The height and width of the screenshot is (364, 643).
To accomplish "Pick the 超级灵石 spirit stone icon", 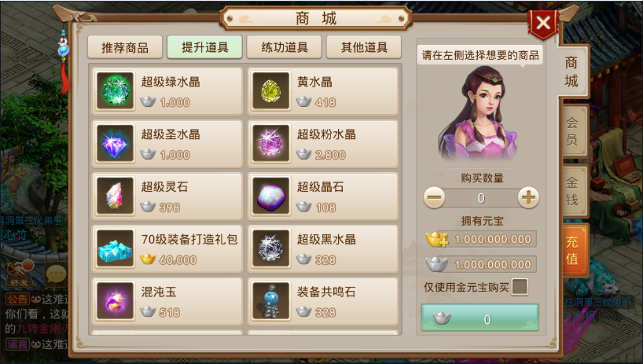I will [116, 196].
